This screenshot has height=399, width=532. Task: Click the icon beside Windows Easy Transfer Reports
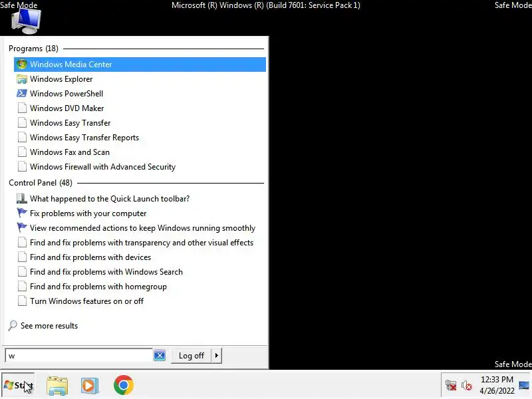click(x=22, y=138)
